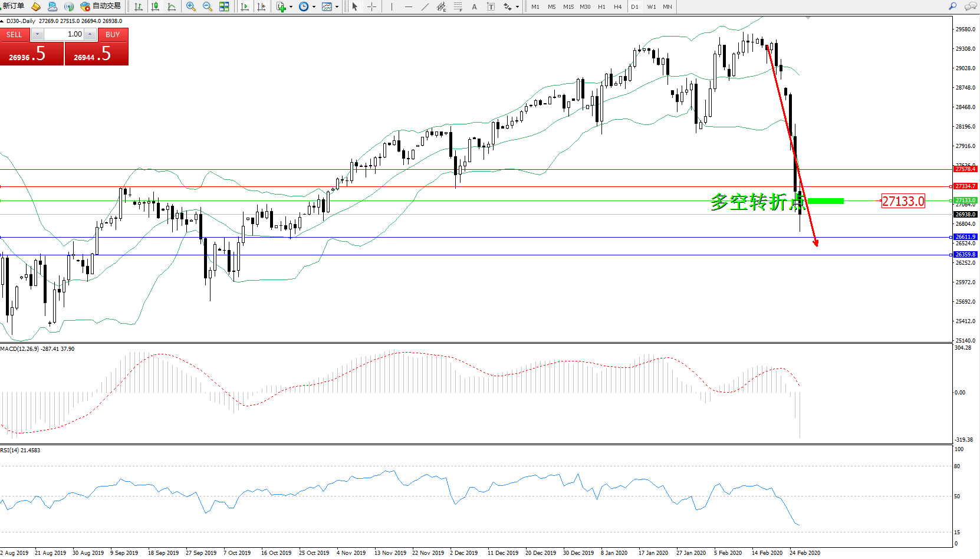This screenshot has width=980, height=559.
Task: Expand the indicators list dropdown arrow
Action: [x=291, y=7]
